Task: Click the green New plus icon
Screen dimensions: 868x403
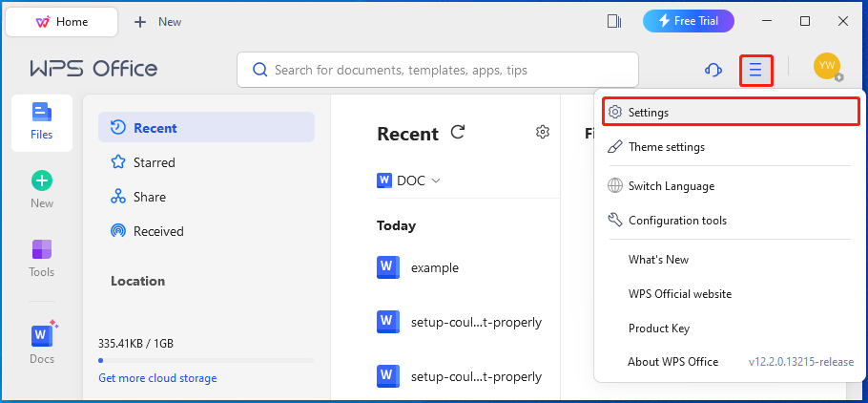Action: tap(42, 180)
